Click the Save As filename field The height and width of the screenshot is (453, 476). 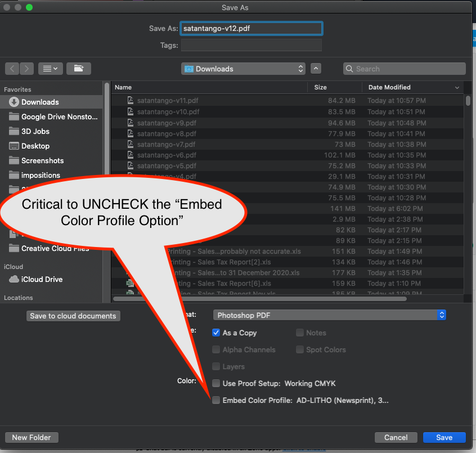coord(252,29)
